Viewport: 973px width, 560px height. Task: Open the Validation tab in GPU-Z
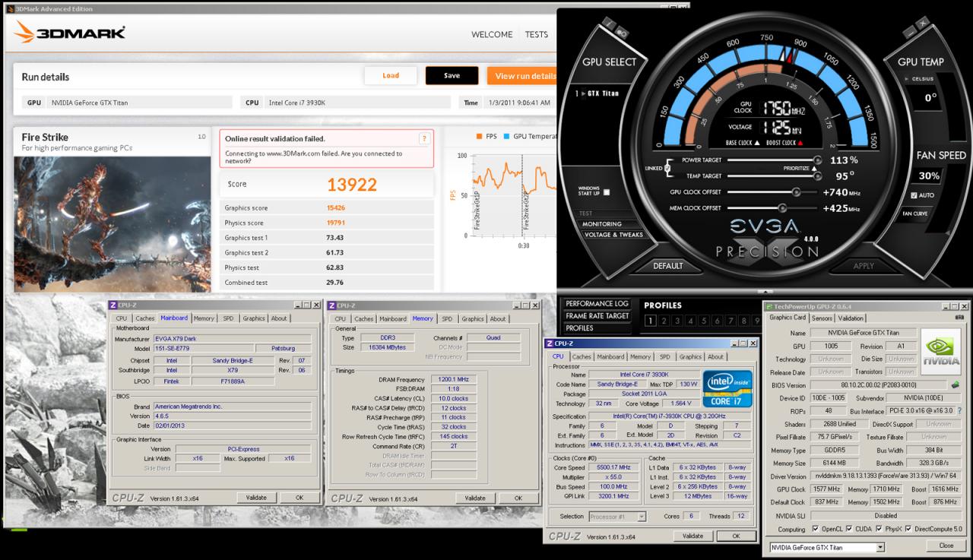(851, 318)
